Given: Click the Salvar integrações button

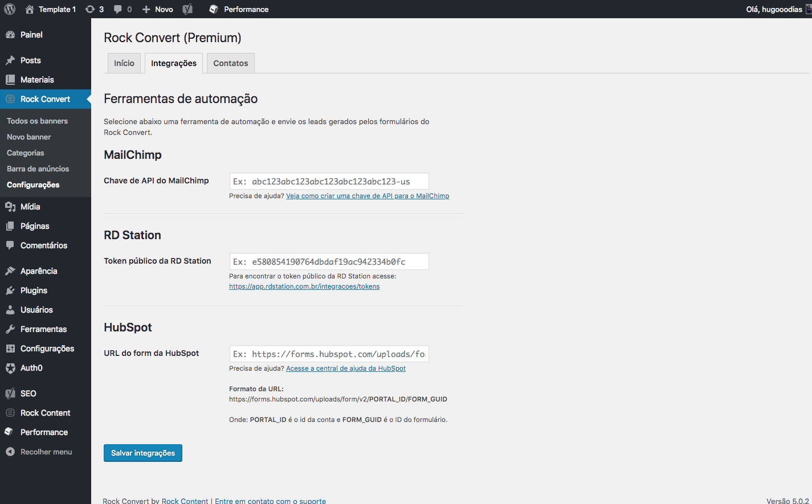Looking at the screenshot, I should [x=143, y=453].
